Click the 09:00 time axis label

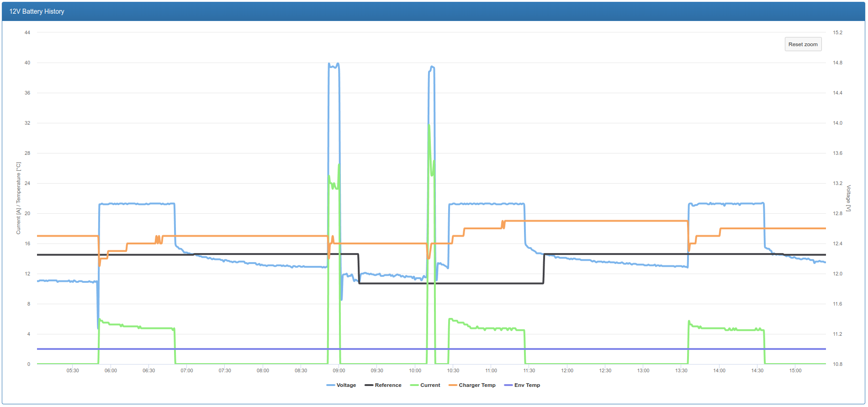(x=339, y=370)
